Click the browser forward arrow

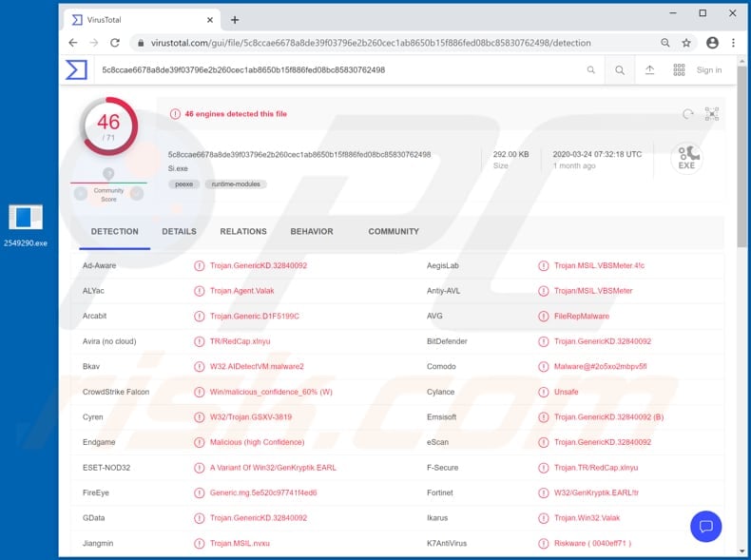[94, 43]
